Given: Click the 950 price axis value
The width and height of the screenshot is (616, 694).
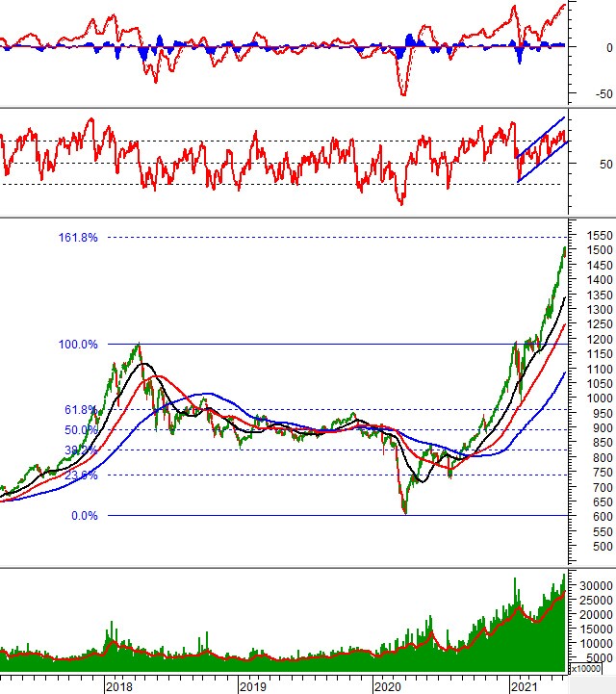Looking at the screenshot, I should point(603,413).
